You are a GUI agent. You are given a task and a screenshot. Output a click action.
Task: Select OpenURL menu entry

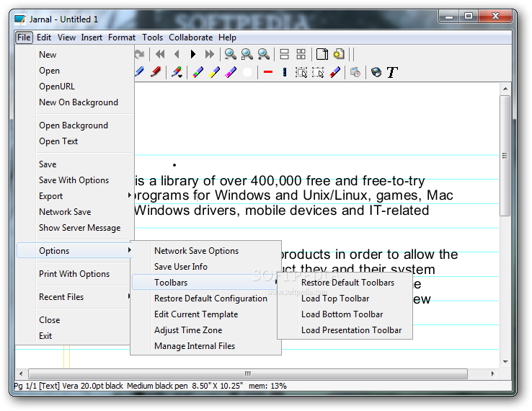74,87
